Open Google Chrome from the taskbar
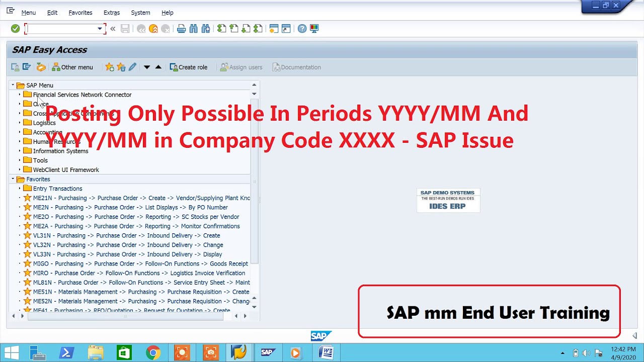Screen dimensions: 644x362 pos(153,353)
